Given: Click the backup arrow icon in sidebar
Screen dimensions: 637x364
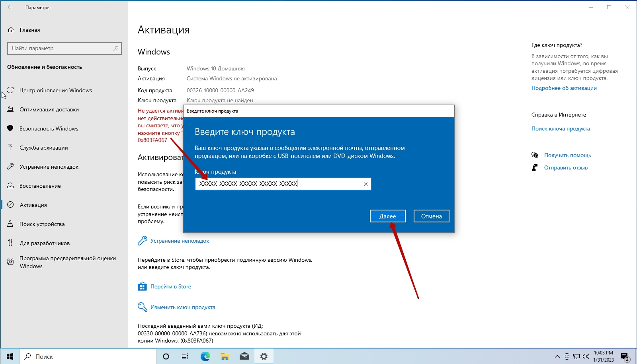Looking at the screenshot, I should [x=10, y=148].
